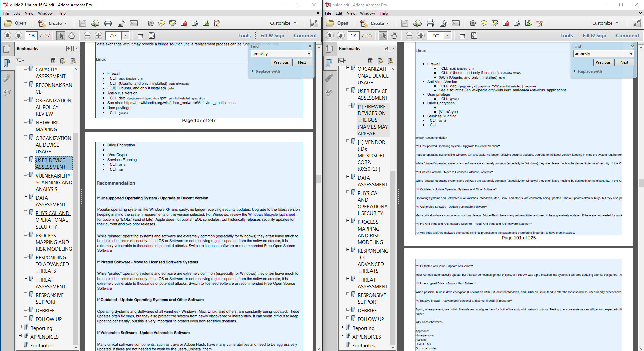Select VULNERABILITY SCANNING AND ANALYSIS bookmark
The height and width of the screenshot is (351, 644).
click(x=54, y=182)
